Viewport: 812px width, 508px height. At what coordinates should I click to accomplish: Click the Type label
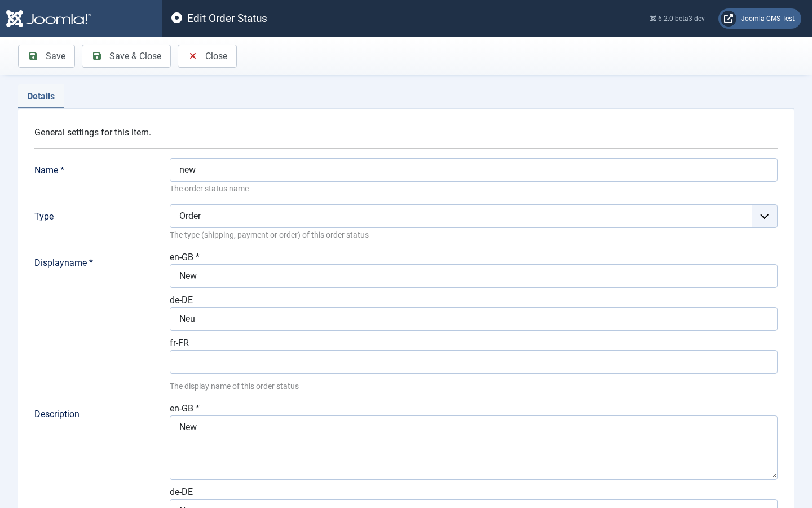pos(44,216)
